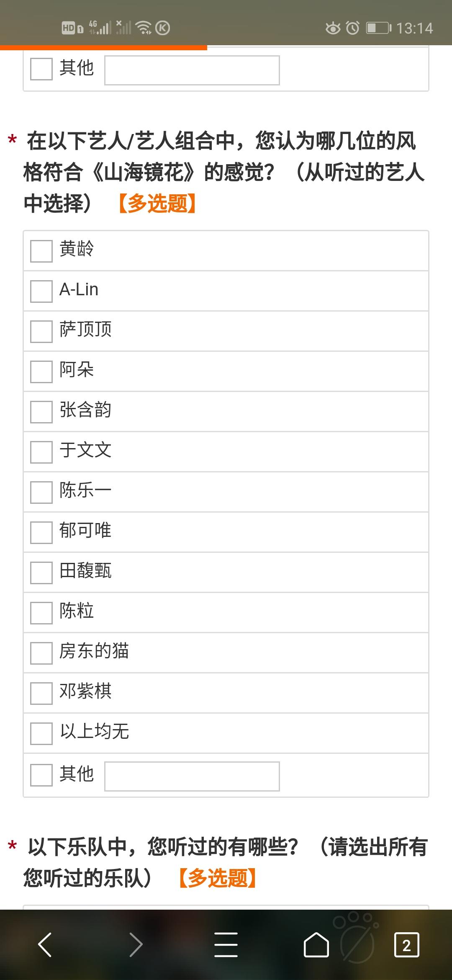Tap the battery indicator icon

pos(379,28)
